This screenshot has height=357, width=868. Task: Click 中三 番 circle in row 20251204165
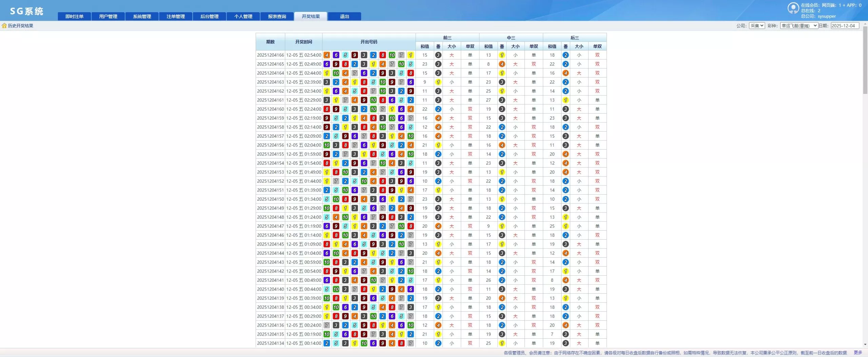pyautogui.click(x=502, y=64)
